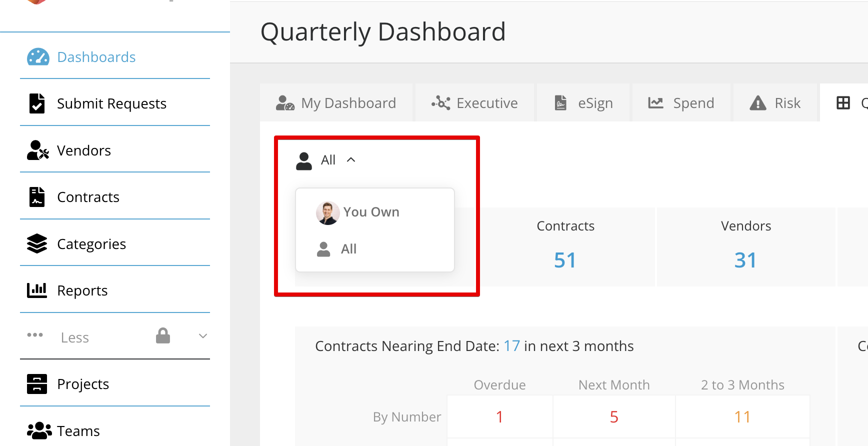
Task: Click the person icon beside the All filter
Action: 303,160
